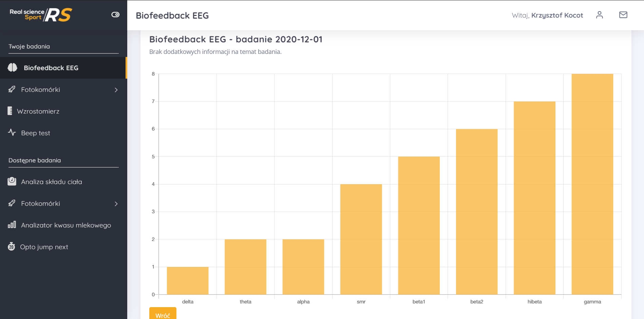Screen dimensions: 644x319
Task: Click the rocket icon in Twoje badania Fotokomórki
Action: coord(12,89)
